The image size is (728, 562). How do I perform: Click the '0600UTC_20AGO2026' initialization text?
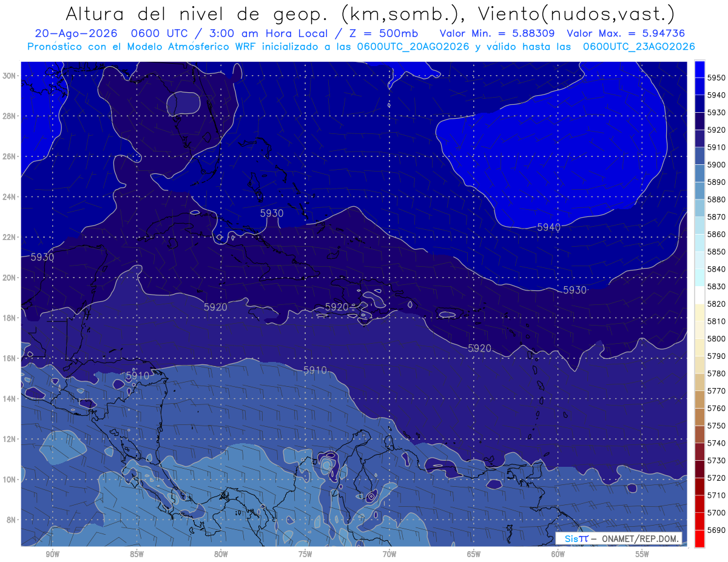click(x=413, y=46)
